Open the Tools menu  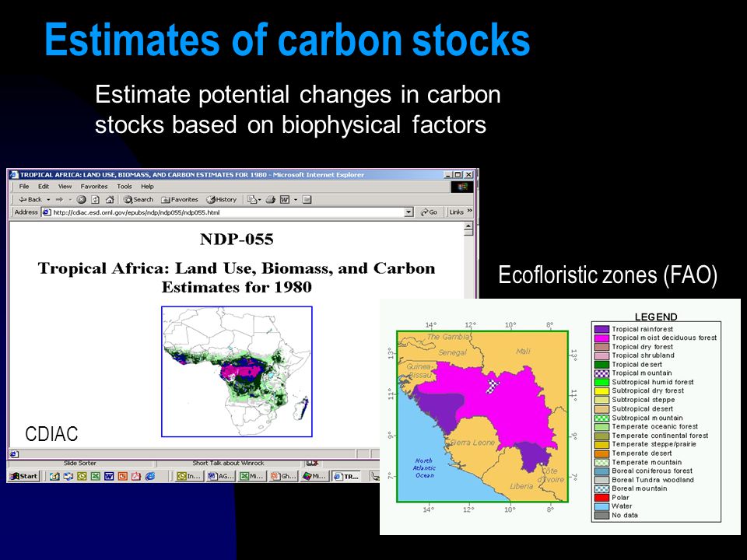124,187
